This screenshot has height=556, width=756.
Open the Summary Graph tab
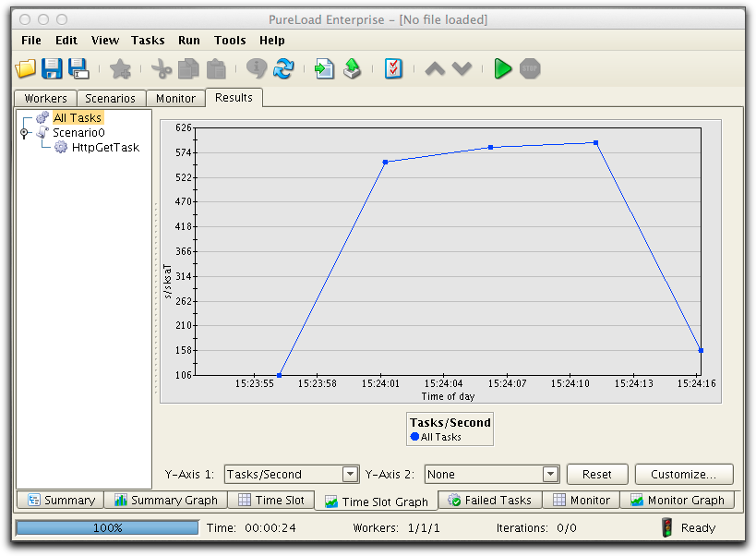(166, 500)
